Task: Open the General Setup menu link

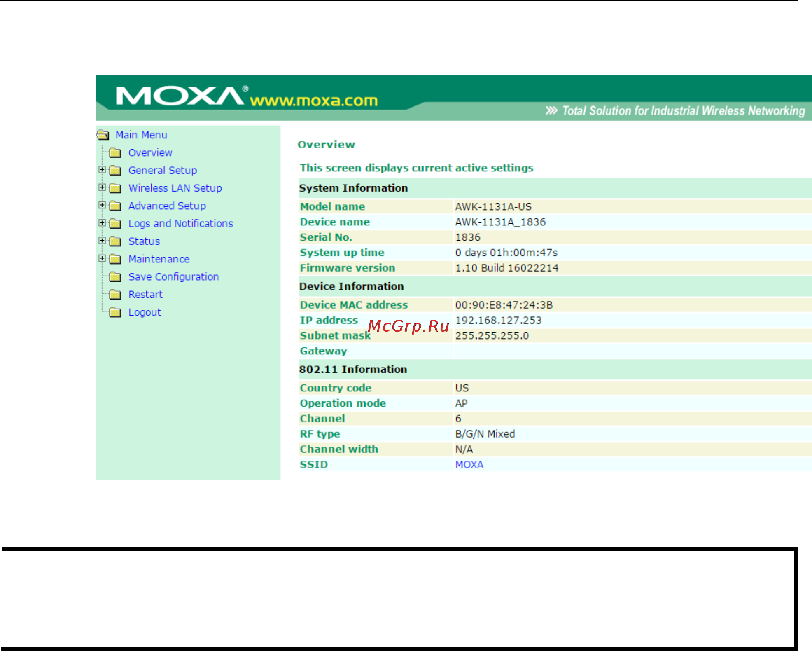Action: (x=163, y=171)
